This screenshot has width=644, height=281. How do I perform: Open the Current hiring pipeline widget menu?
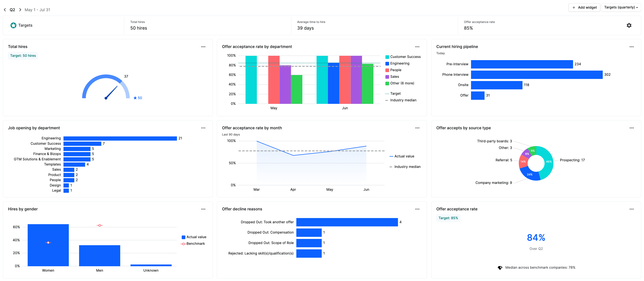point(632,47)
